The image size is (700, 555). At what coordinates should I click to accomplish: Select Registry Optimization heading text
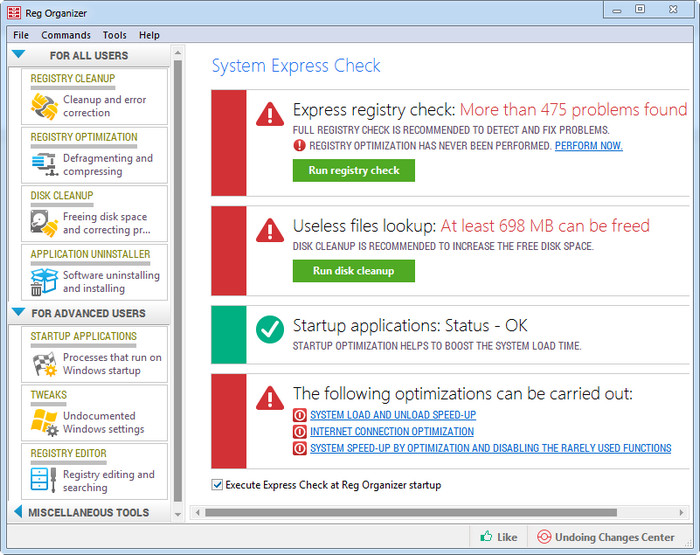(x=84, y=137)
